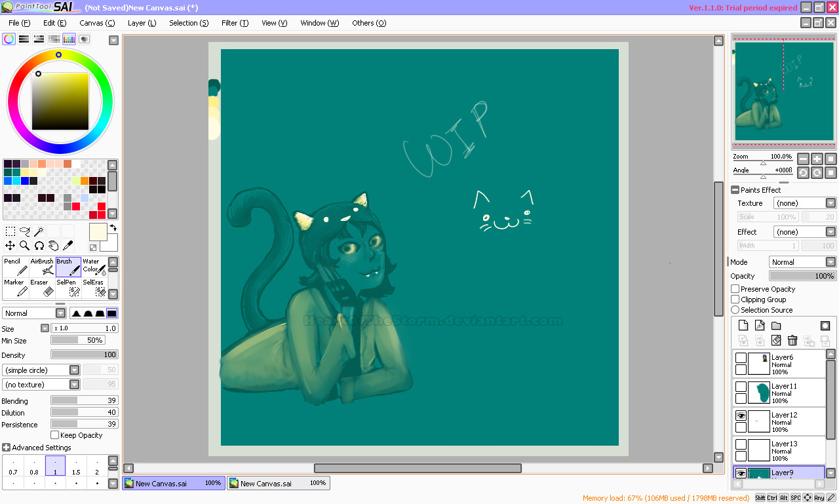Screen dimensions: 839x504
Task: Select the AirBrush tool
Action: (42, 267)
